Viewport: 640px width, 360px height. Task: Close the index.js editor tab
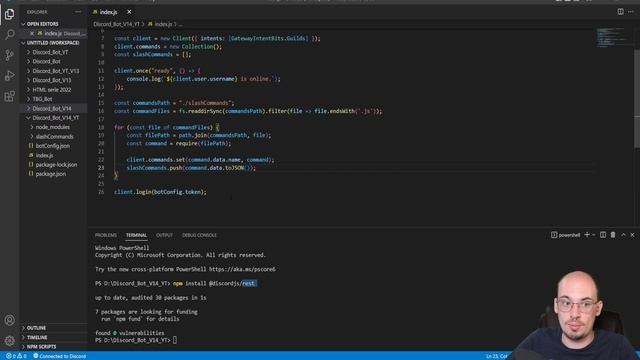pos(129,12)
